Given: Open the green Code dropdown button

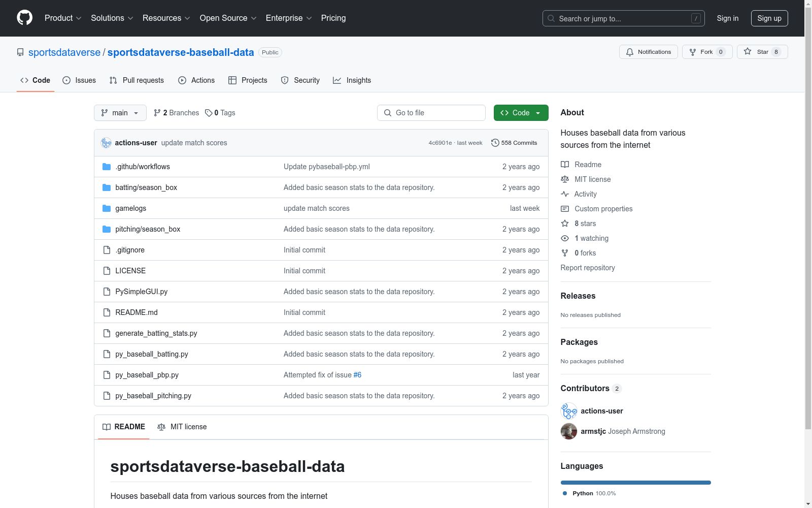Looking at the screenshot, I should (521, 113).
